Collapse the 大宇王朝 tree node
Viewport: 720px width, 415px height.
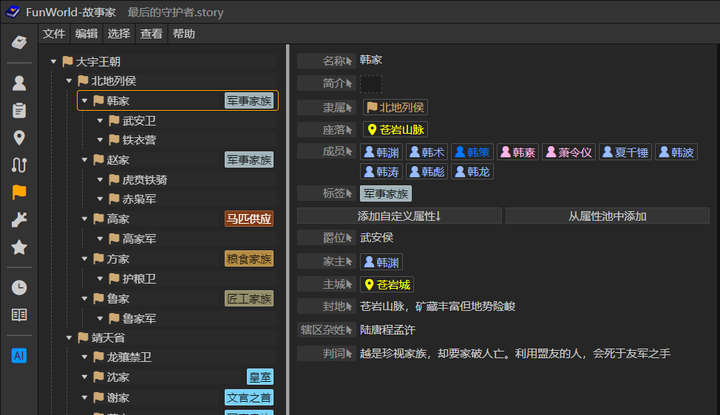[x=54, y=62]
